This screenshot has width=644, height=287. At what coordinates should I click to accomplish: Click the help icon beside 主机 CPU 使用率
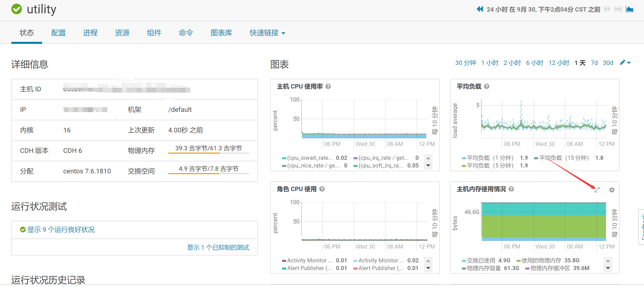point(328,86)
